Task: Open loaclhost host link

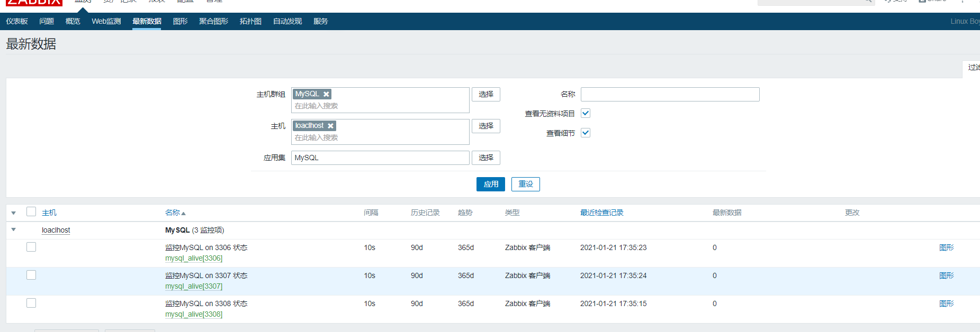Action: click(56, 230)
